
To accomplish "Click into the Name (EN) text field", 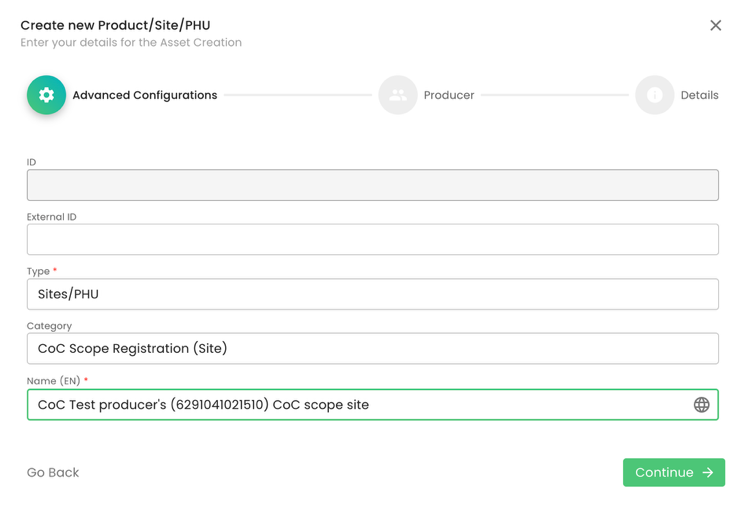I will tap(350, 405).
